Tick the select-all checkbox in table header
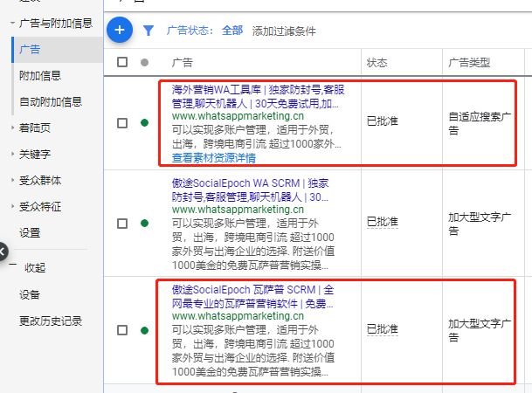Screen dimensions: 532x393 (122, 62)
